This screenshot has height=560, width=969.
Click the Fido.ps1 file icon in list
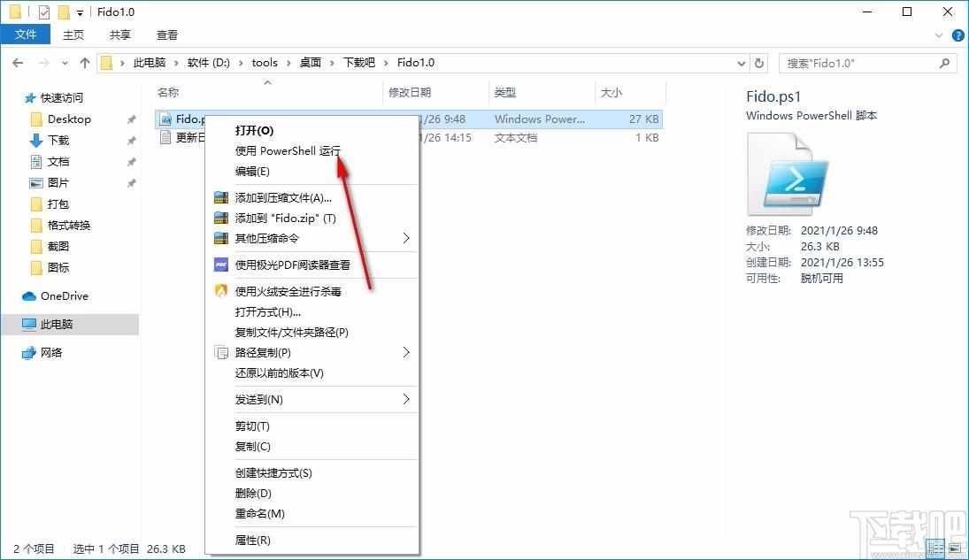coord(165,119)
